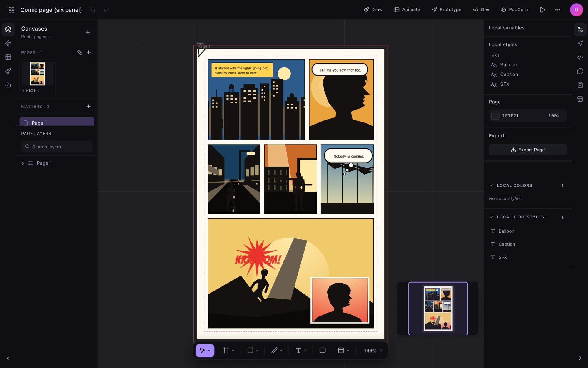588x368 pixels.
Task: Add a new canvas with the plus button
Action: 88,32
